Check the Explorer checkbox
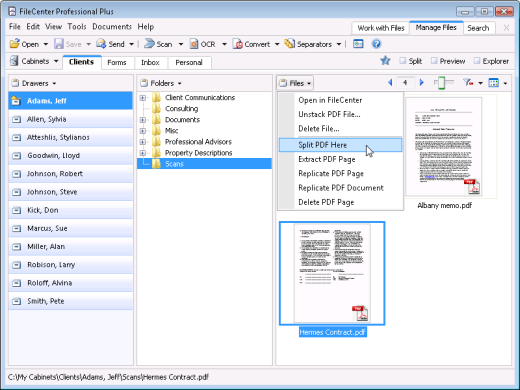Screen dimensions: 520x390 point(477,61)
